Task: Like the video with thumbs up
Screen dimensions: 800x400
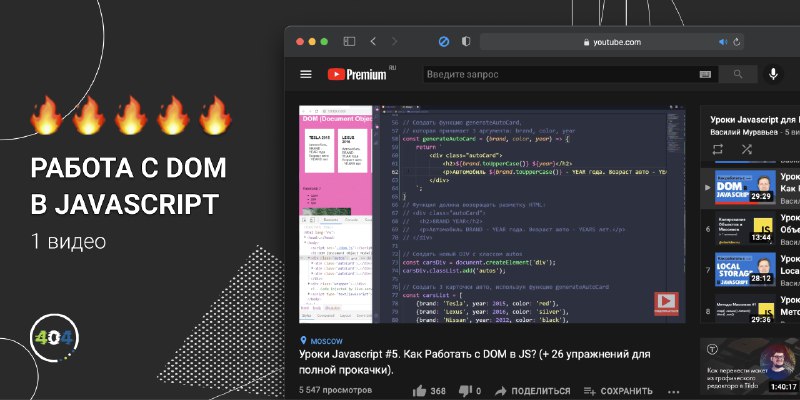Action: coord(429,391)
